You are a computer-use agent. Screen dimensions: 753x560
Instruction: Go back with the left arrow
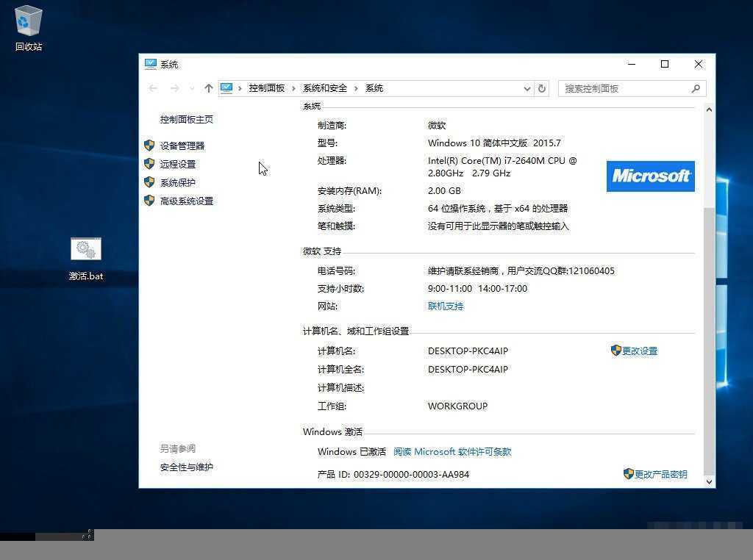tap(153, 88)
